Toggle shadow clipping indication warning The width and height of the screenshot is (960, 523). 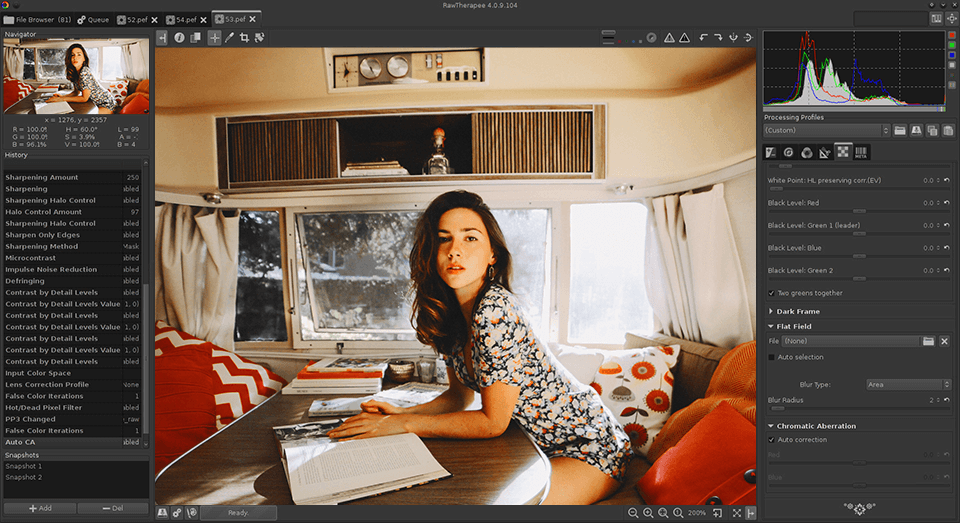pyautogui.click(x=669, y=37)
